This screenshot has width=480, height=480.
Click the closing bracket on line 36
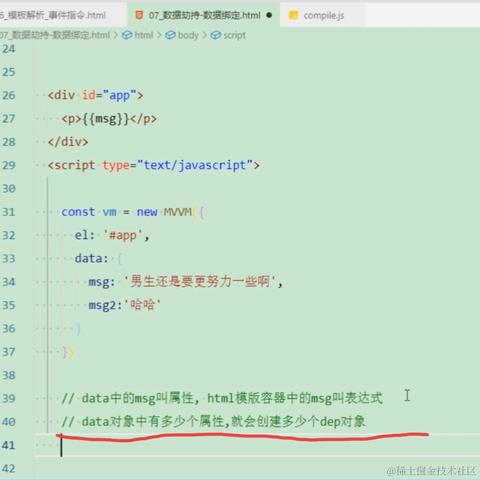[x=78, y=329]
